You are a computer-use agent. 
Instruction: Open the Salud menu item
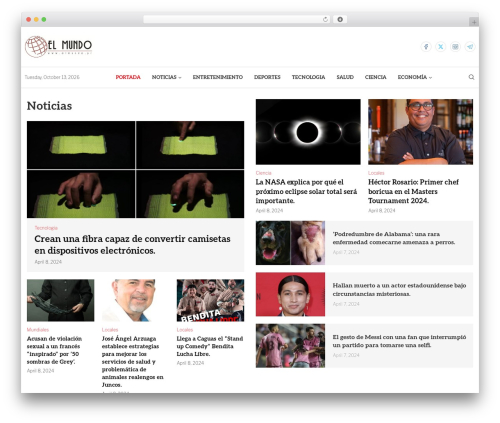tap(345, 77)
